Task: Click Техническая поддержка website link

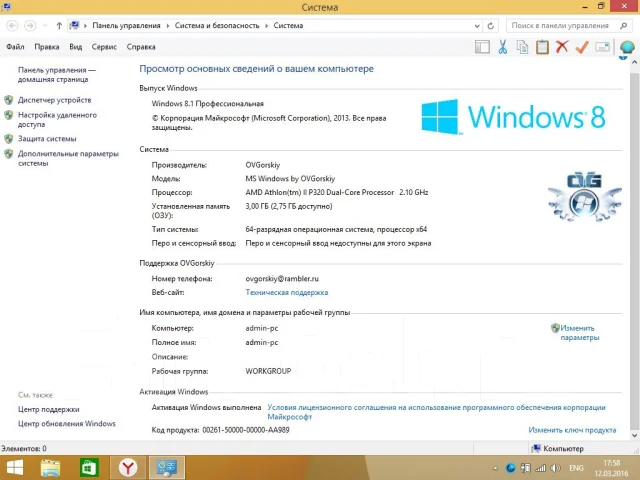Action: (287, 292)
